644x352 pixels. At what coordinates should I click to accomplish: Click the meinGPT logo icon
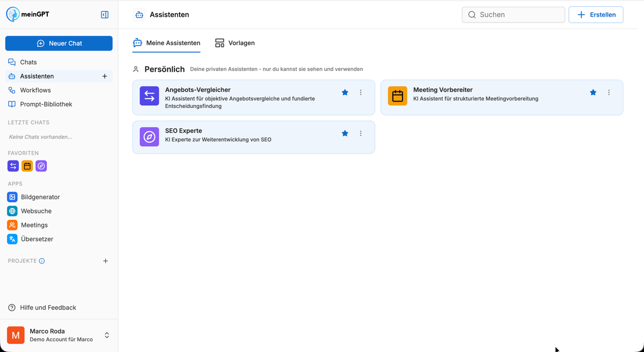coord(13,15)
